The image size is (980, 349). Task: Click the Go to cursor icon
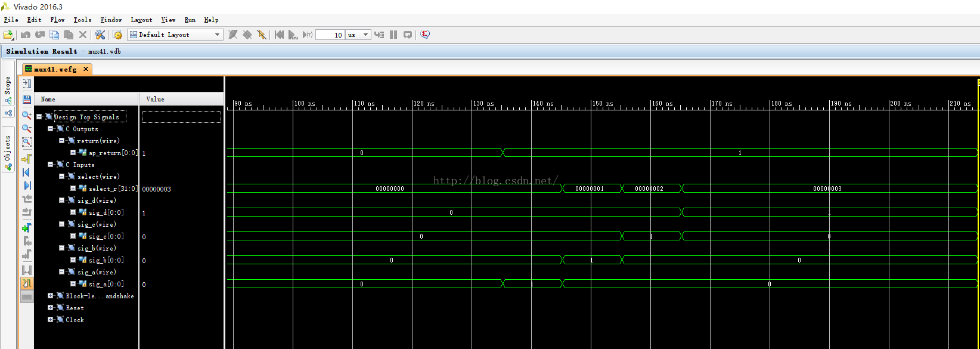[x=27, y=159]
